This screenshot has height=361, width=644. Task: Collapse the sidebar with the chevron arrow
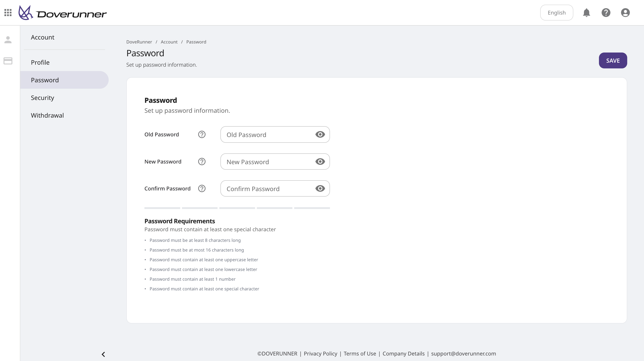tap(103, 354)
